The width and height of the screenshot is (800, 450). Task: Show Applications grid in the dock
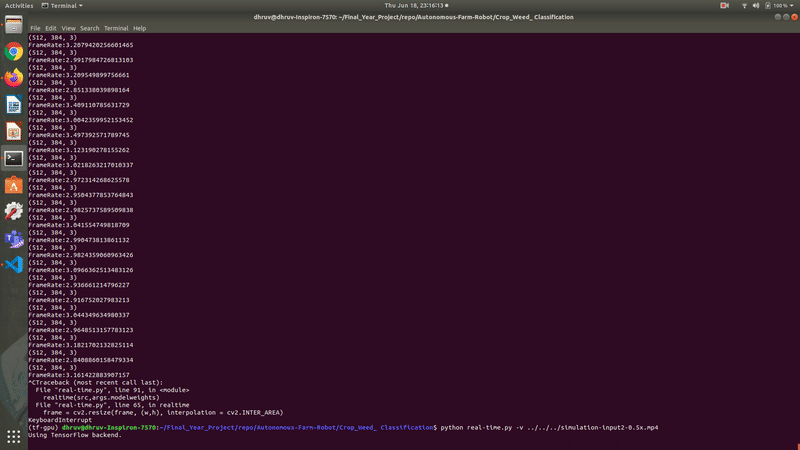click(14, 436)
